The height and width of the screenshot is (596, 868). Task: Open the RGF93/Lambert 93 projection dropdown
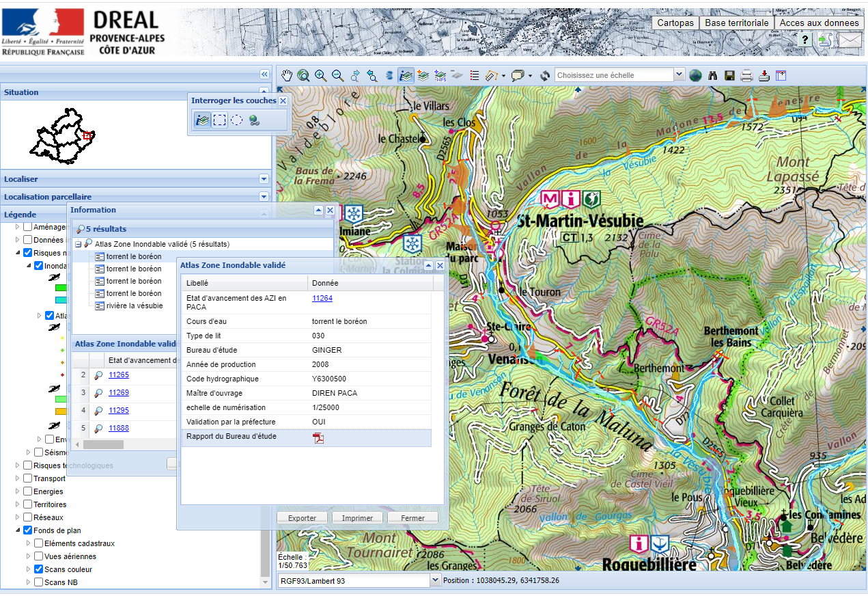tap(435, 580)
